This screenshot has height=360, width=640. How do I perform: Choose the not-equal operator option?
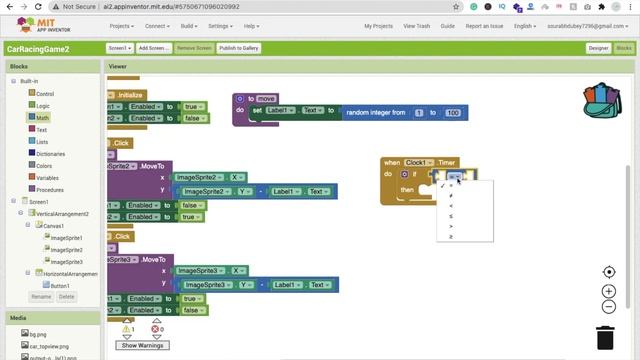click(x=451, y=196)
